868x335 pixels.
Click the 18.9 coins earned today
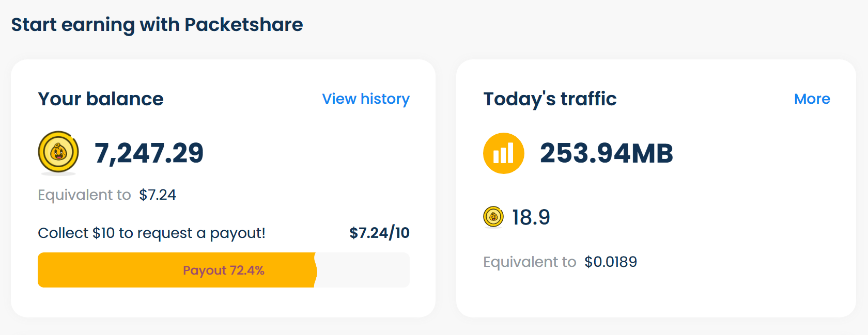[x=531, y=217]
